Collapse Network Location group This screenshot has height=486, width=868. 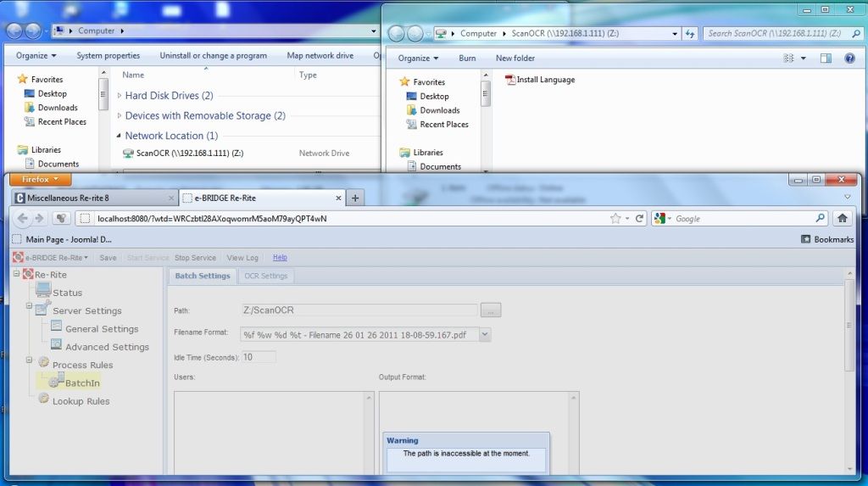(119, 135)
